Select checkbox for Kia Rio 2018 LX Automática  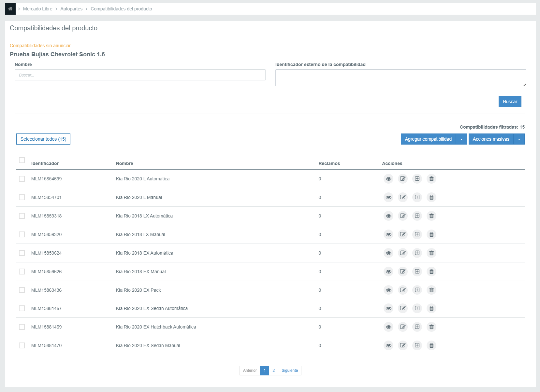click(22, 216)
